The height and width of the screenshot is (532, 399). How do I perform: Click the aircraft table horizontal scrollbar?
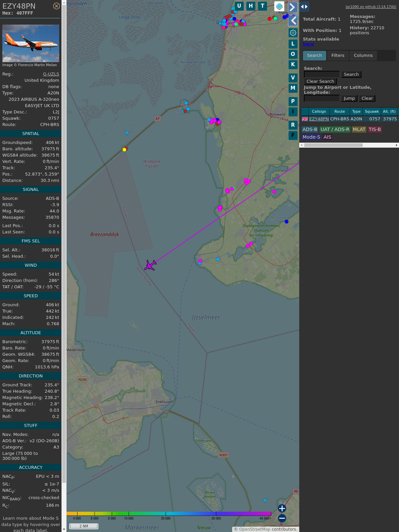tap(333, 145)
